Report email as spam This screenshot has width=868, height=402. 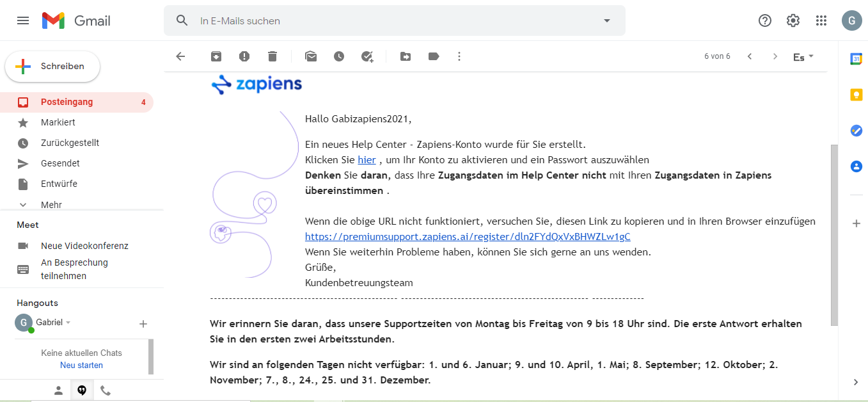coord(244,56)
